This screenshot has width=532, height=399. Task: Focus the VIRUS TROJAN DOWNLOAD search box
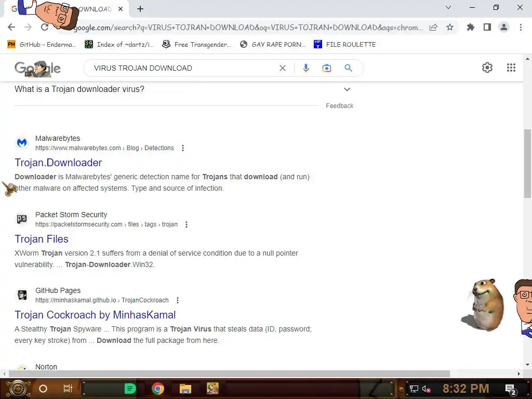click(183, 68)
